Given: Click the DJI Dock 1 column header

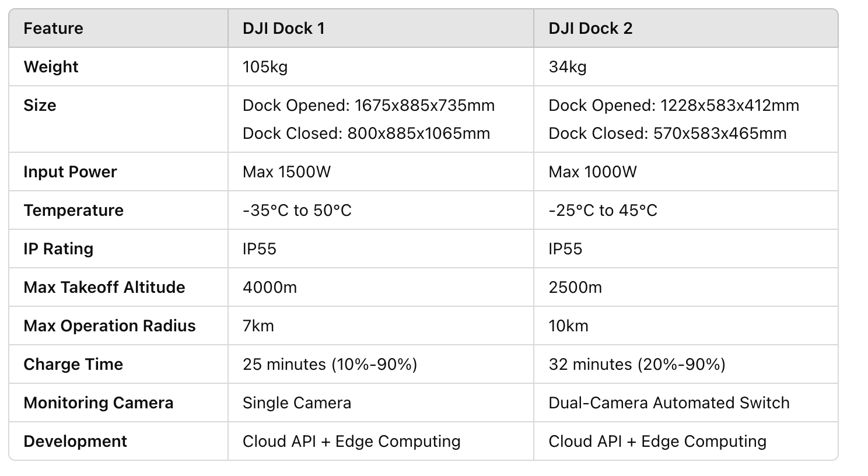Looking at the screenshot, I should (283, 29).
